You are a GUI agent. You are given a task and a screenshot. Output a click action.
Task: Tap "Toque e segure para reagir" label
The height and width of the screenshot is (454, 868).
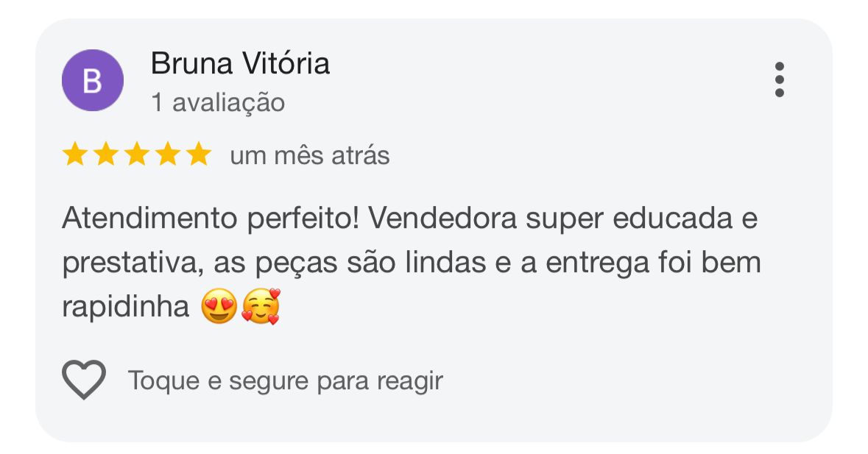coord(285,381)
